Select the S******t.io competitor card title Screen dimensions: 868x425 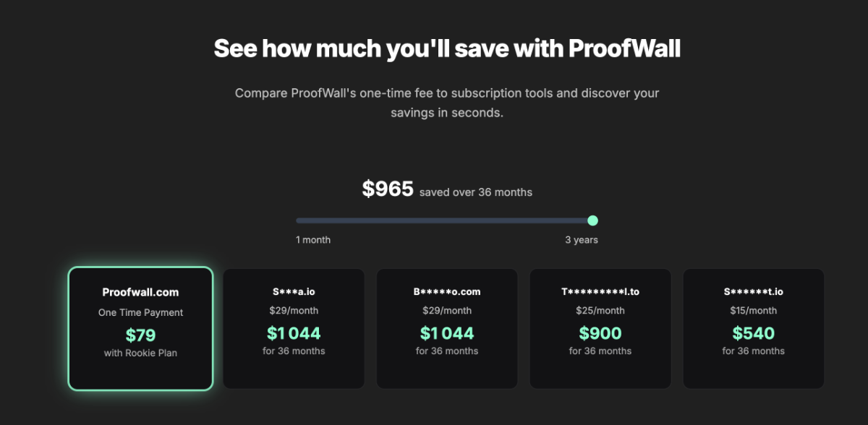754,292
